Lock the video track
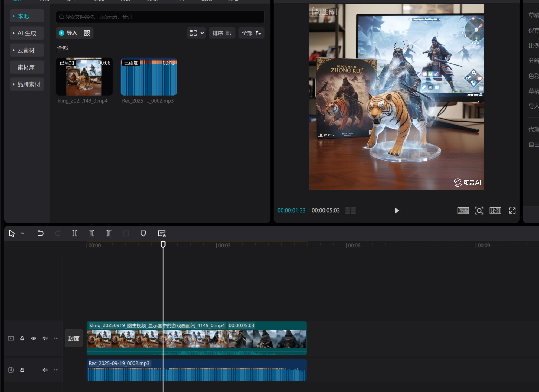Image resolution: width=539 pixels, height=392 pixels. pos(22,338)
